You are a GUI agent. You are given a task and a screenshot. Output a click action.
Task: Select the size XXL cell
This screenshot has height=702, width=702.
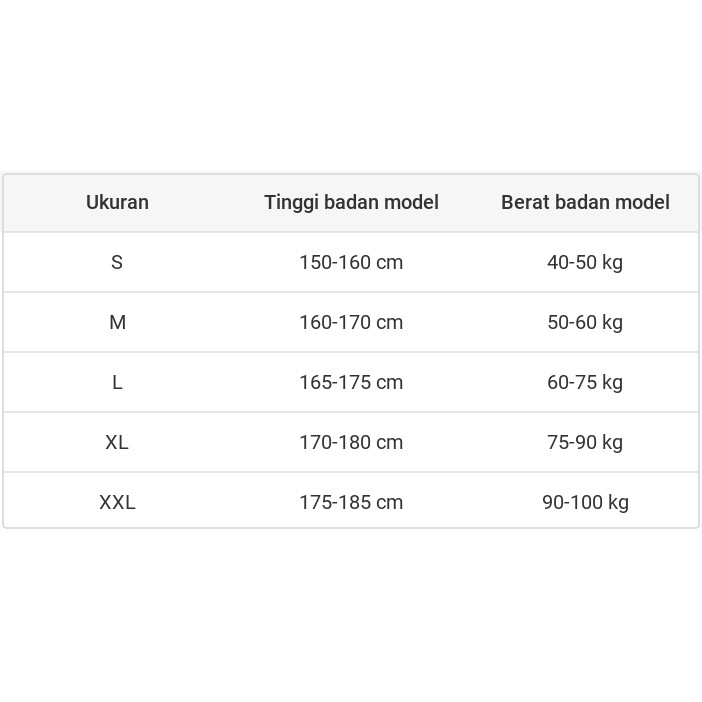tap(117, 502)
